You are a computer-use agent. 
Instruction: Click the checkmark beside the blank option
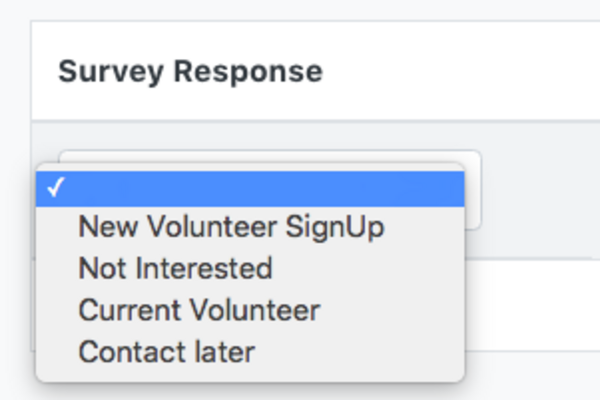click(48, 188)
